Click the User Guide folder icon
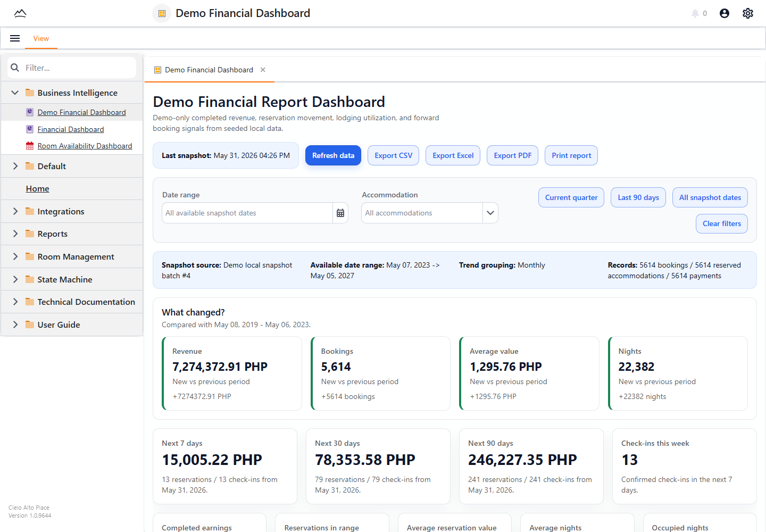 click(x=30, y=325)
